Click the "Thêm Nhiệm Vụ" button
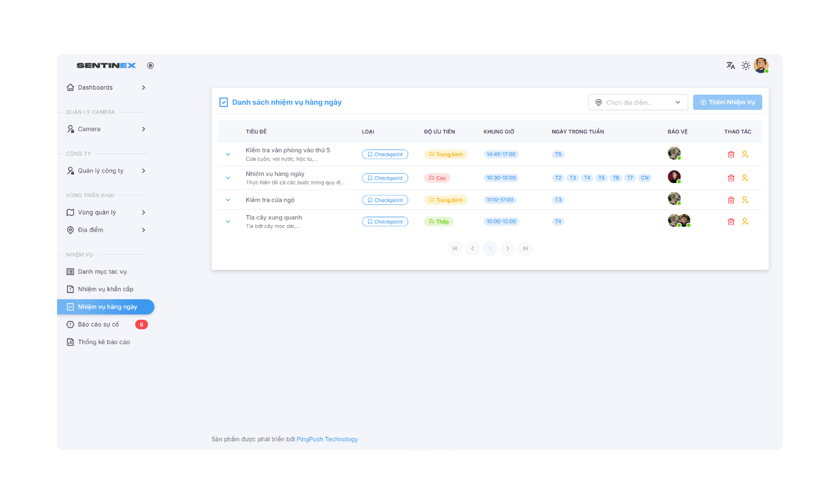840x504 pixels. coord(727,102)
